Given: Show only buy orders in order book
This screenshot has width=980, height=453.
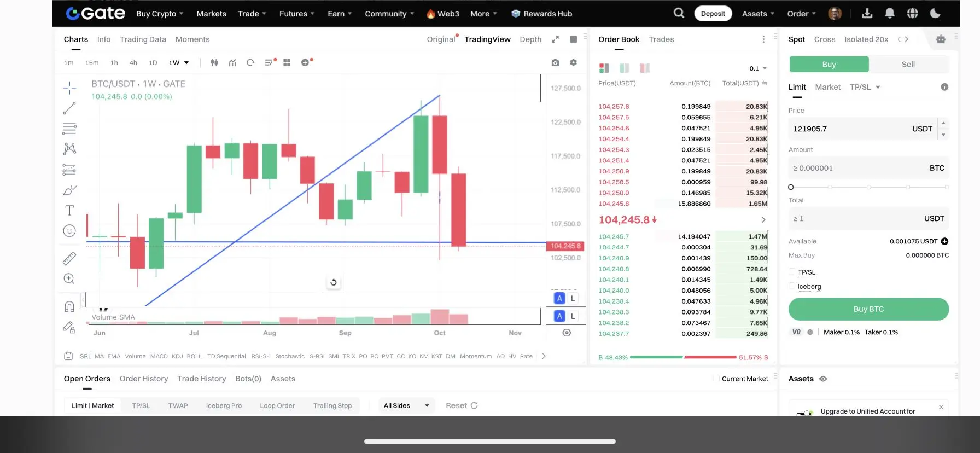Looking at the screenshot, I should [625, 68].
